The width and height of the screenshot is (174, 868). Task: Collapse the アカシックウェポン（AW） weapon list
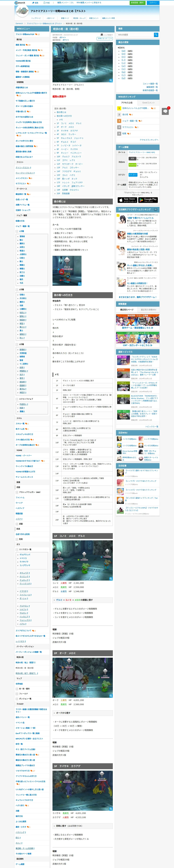[17, 492]
